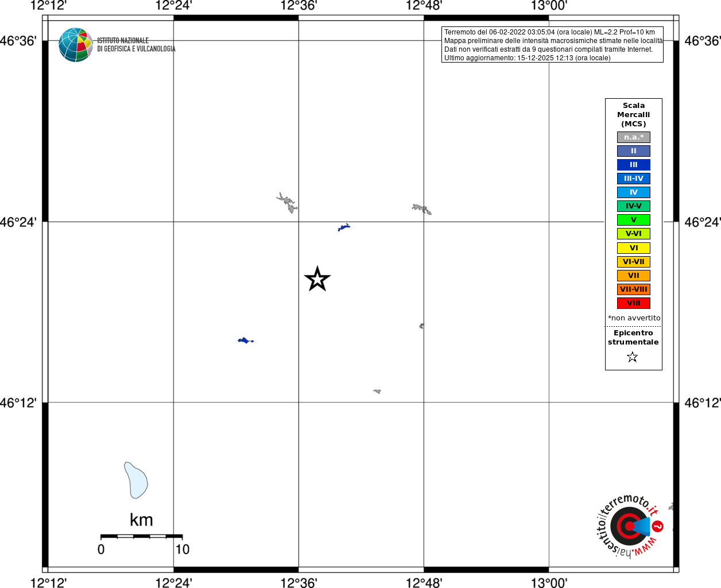721x588 pixels.
Task: Click the VI-VII intensity legend swatch
Action: 634,262
